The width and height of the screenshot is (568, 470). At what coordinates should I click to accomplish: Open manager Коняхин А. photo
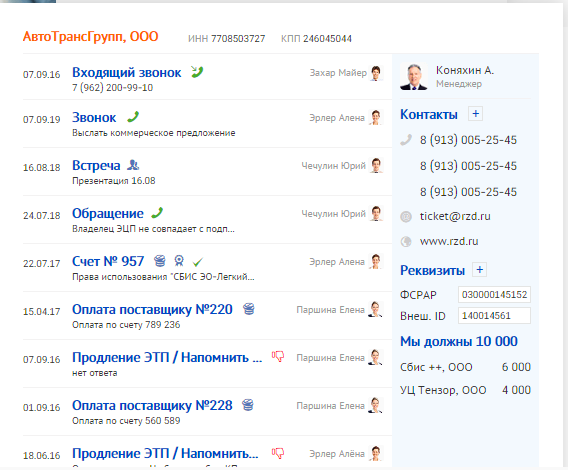[414, 77]
